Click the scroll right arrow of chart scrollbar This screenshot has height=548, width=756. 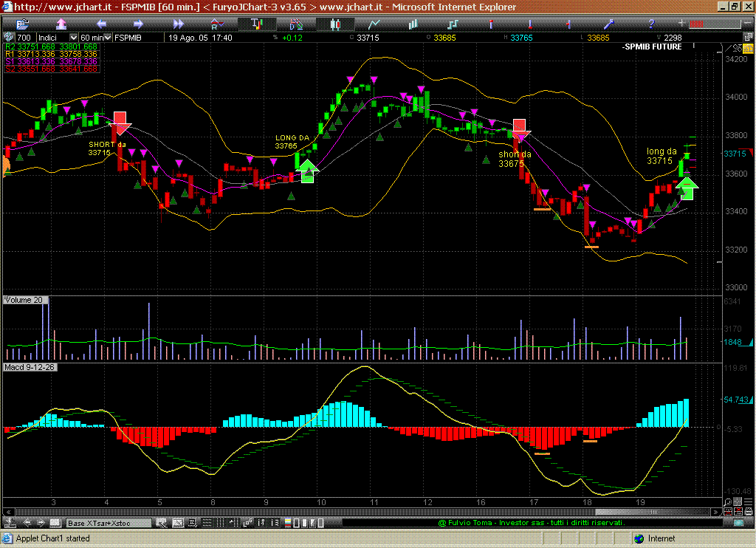tap(715, 511)
